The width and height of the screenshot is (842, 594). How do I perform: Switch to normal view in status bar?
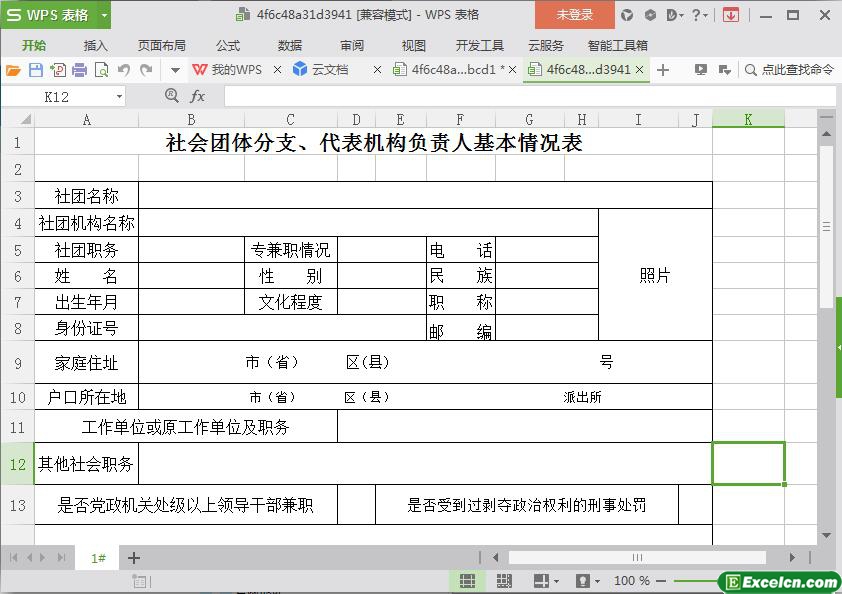467,581
